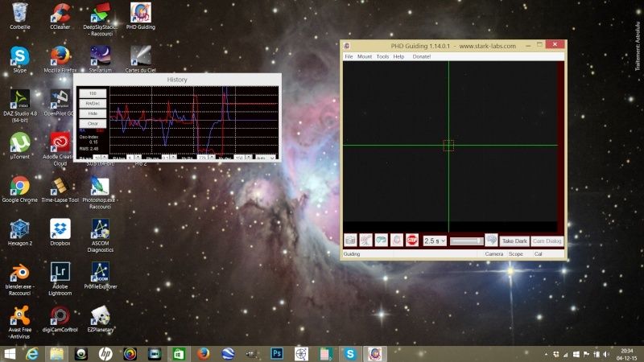This screenshot has height=362, width=644.
Task: Open Time-Lapse Tool desktop icon
Action: point(60,189)
